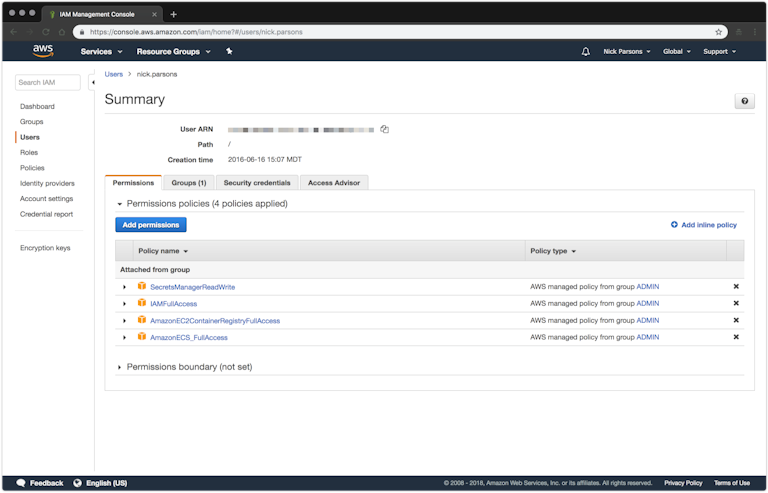The height and width of the screenshot is (493, 768).
Task: Expand the IAMFullAccess policy row
Action: click(x=124, y=304)
